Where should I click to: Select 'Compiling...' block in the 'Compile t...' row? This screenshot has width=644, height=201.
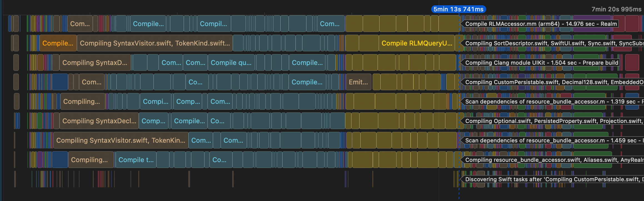tap(91, 160)
